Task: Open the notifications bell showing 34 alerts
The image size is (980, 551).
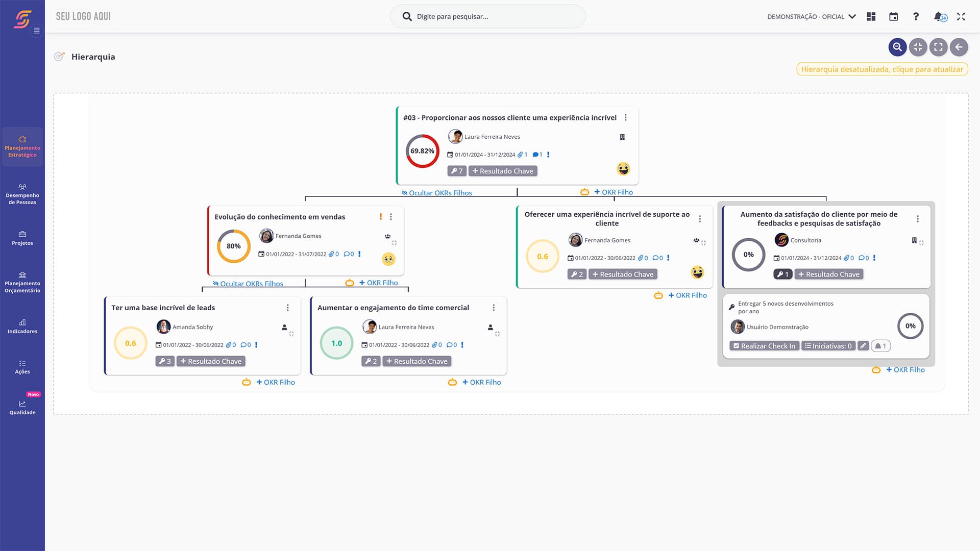Action: 939,16
